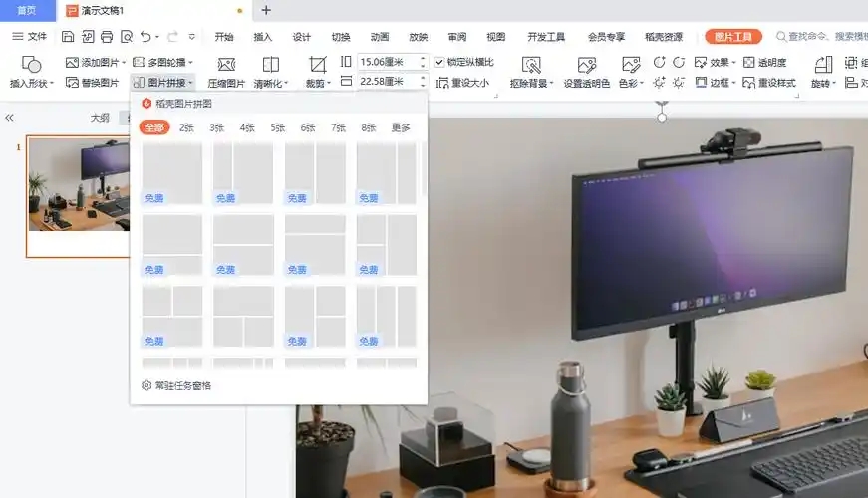The image size is (868, 498).
Task: Filter collage layouts by 6张
Action: coord(308,127)
